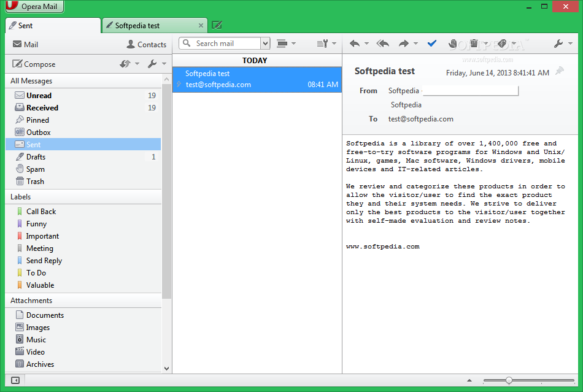Mark message as spam using hand icon
The width and height of the screenshot is (583, 392).
[452, 44]
